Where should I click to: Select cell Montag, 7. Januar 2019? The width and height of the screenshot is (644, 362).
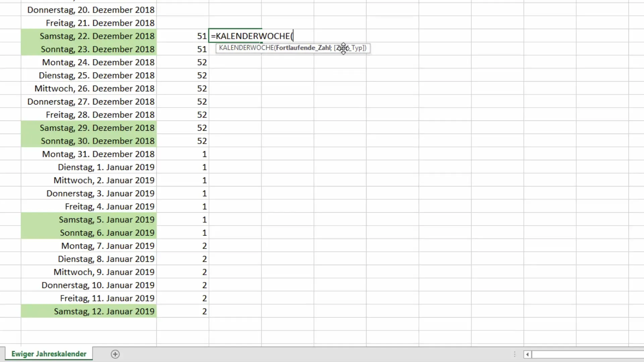(x=89, y=245)
